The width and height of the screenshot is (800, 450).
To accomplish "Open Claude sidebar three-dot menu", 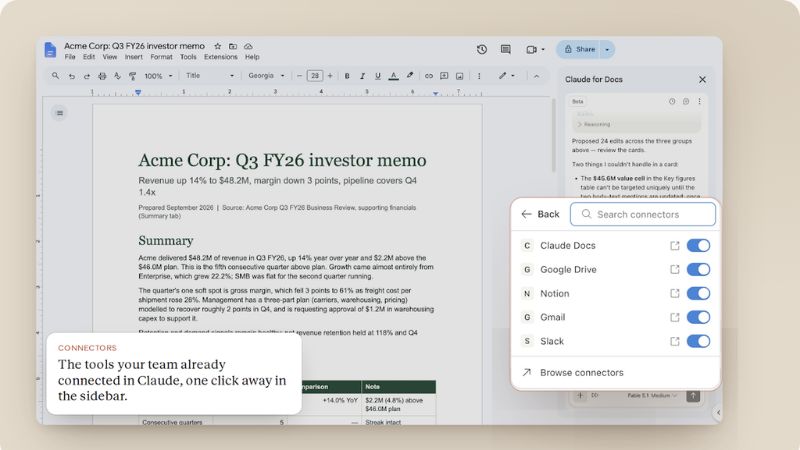I will pyautogui.click(x=699, y=102).
